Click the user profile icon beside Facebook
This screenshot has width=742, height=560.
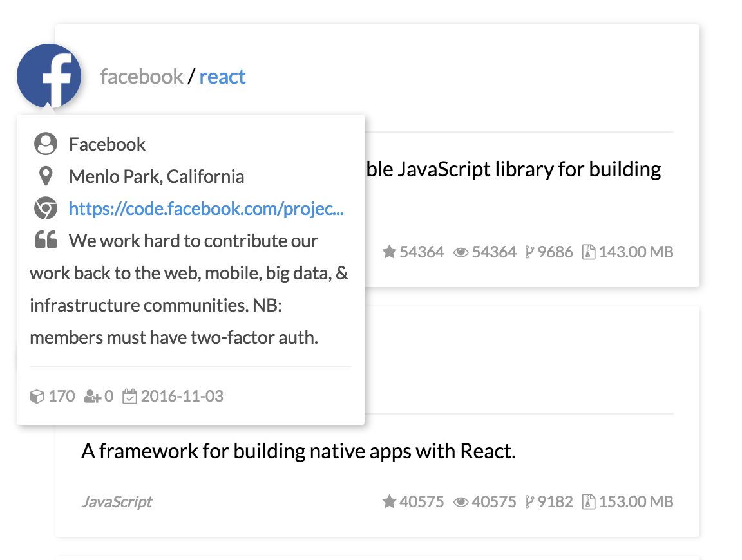point(46,144)
